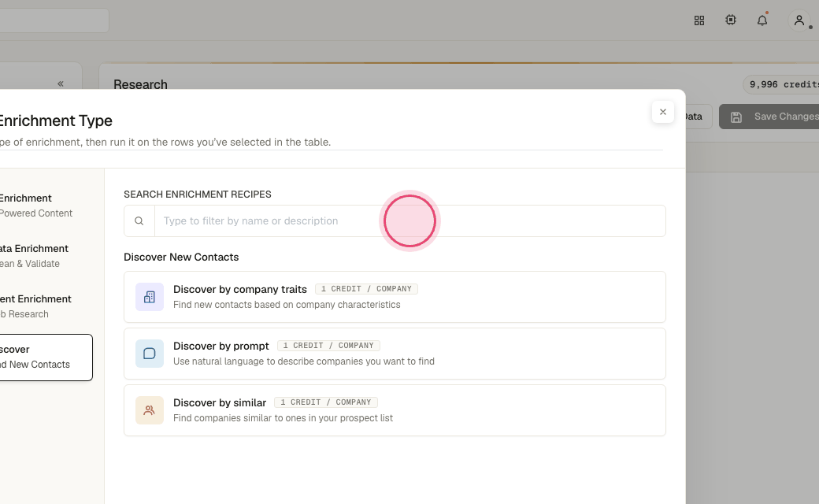Screen dimensions: 819x504
Task: Click building icon of Discover by company traits
Action: tap(150, 297)
